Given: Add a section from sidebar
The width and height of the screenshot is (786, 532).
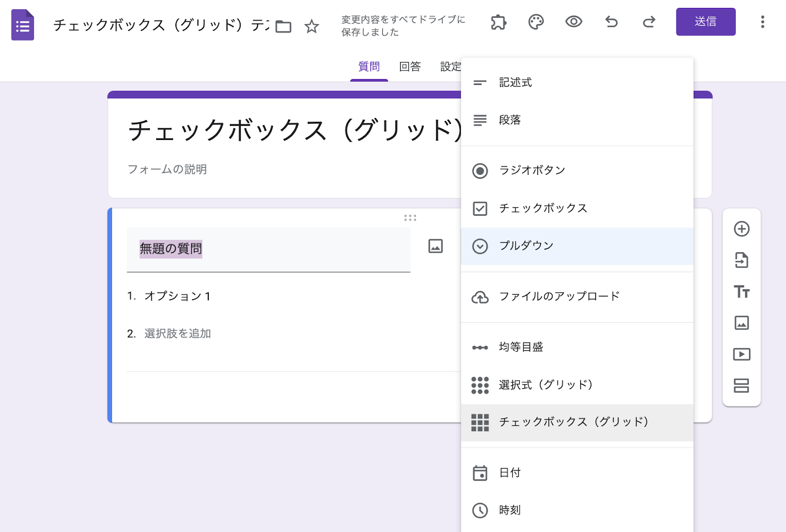Looking at the screenshot, I should pos(741,386).
